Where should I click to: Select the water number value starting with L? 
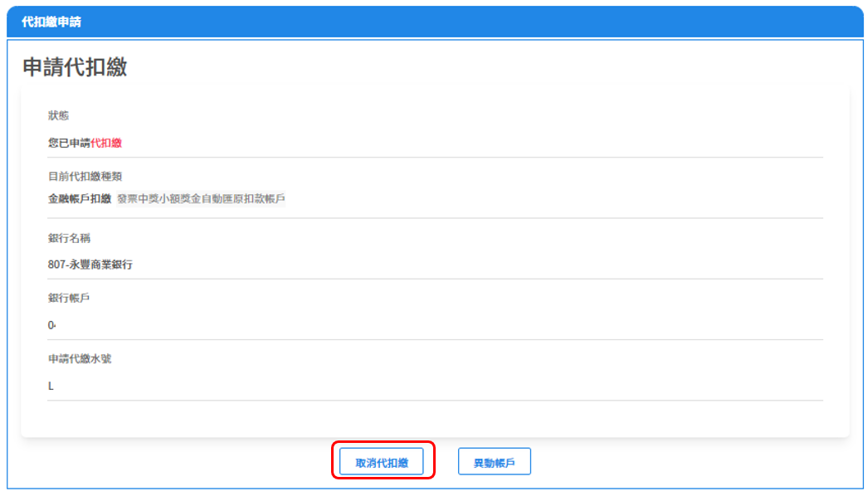click(51, 386)
